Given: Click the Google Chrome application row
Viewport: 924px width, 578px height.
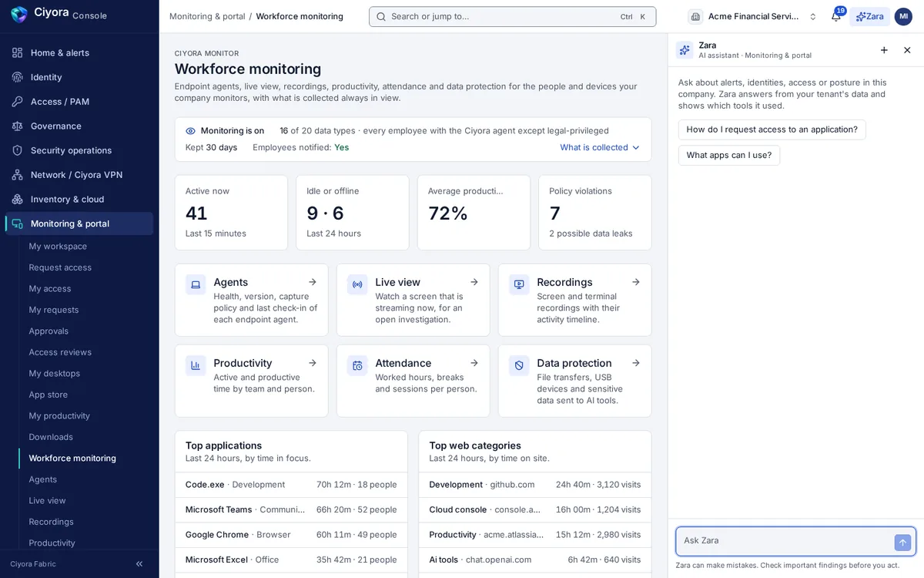Looking at the screenshot, I should [x=291, y=535].
